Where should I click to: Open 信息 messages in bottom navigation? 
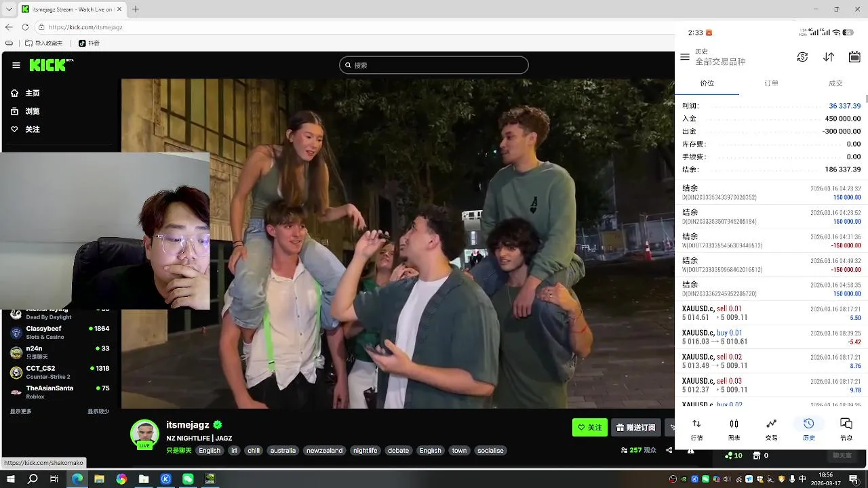click(846, 430)
